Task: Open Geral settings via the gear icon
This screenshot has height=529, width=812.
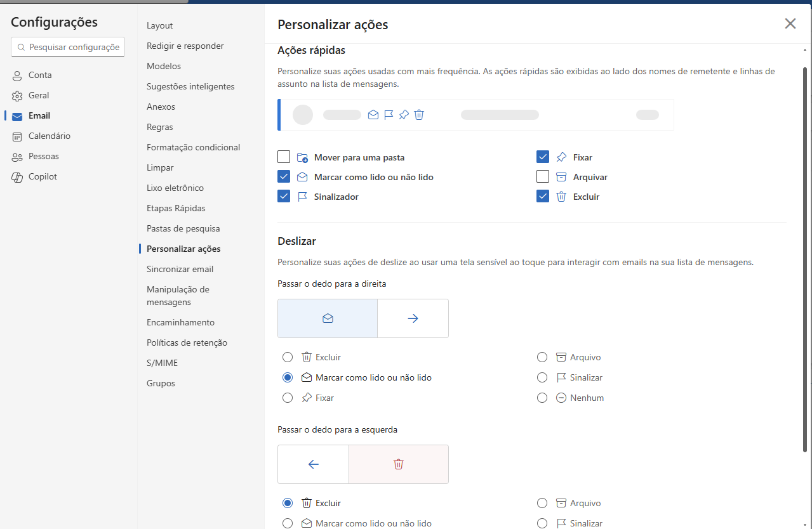Action: point(17,96)
